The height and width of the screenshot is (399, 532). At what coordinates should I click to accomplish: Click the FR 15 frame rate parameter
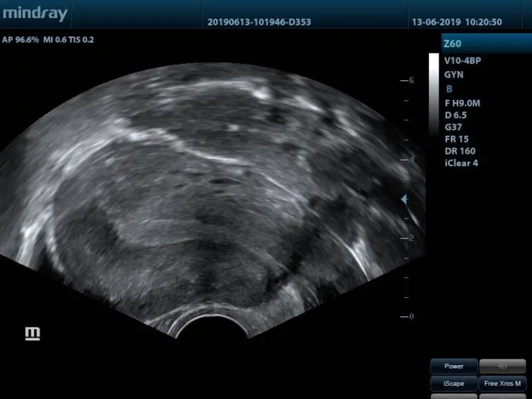pyautogui.click(x=456, y=139)
